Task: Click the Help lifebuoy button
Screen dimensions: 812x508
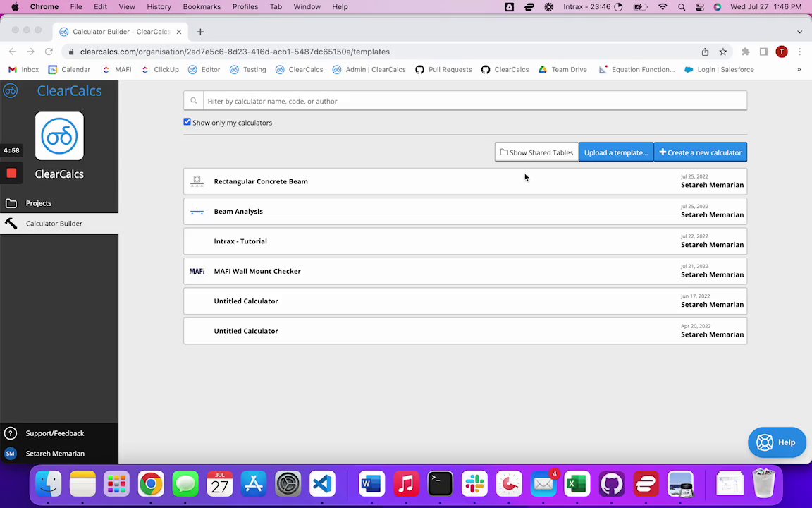Action: (x=777, y=442)
